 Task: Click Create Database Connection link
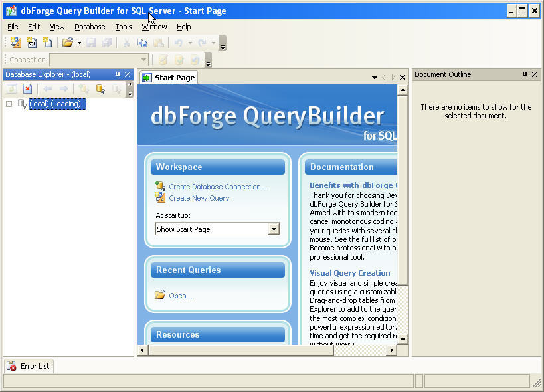pyautogui.click(x=218, y=187)
